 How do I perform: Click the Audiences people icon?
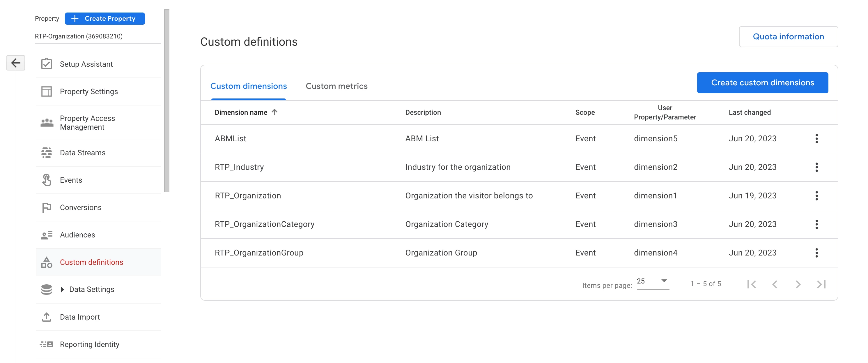coord(47,235)
